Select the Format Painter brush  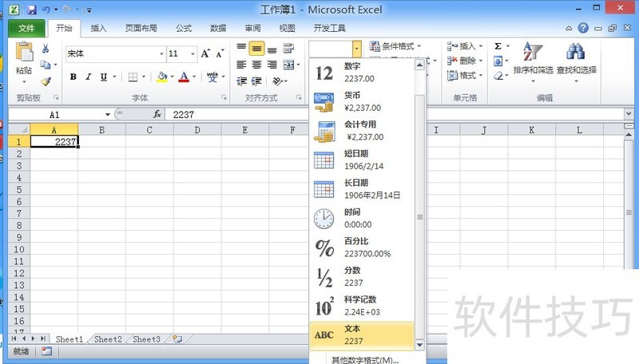(x=46, y=81)
